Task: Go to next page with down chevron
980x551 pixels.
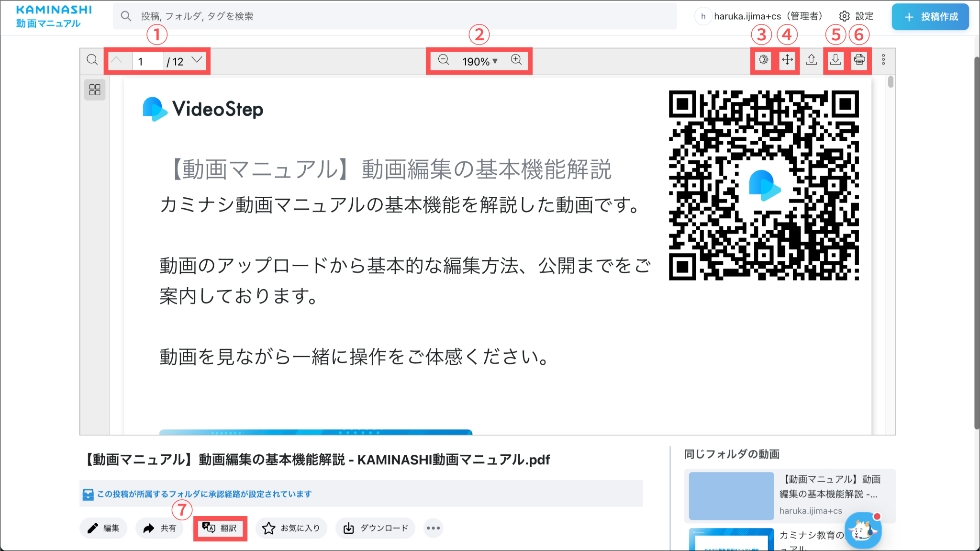Action: point(197,60)
